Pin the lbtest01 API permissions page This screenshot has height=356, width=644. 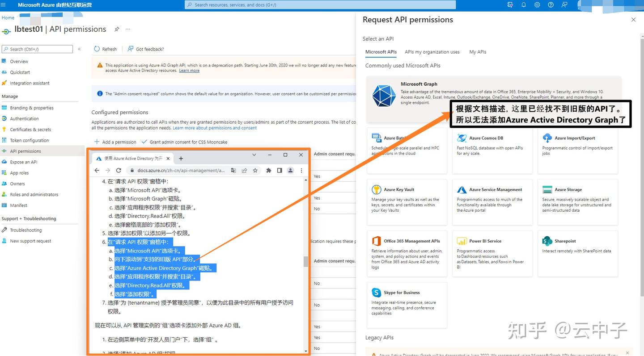(x=117, y=29)
